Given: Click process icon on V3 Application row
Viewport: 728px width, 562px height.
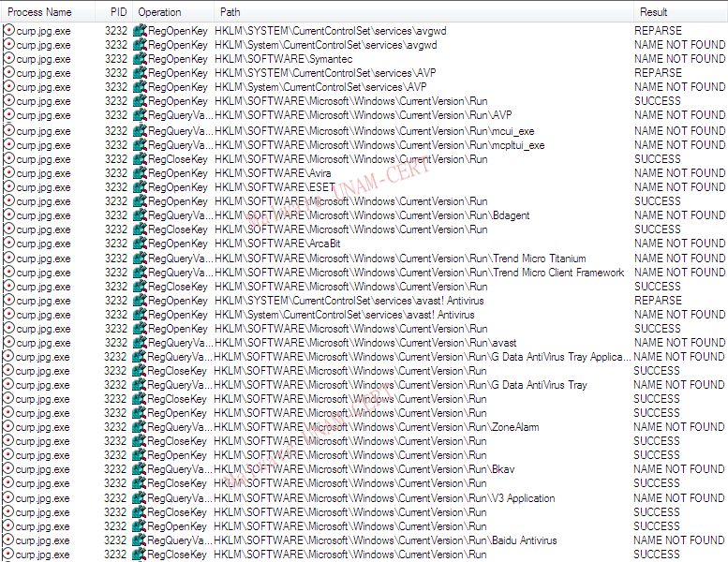Looking at the screenshot, I should (x=7, y=498).
